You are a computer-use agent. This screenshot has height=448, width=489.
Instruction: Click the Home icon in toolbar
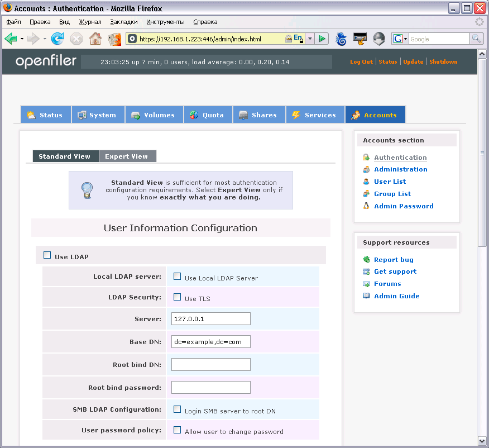[x=95, y=39]
